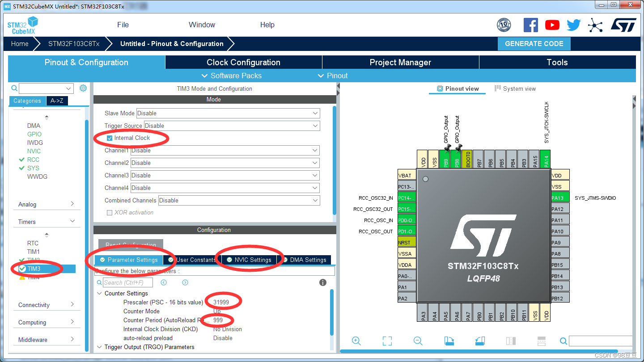Open the Channel2 dropdown

point(225,163)
